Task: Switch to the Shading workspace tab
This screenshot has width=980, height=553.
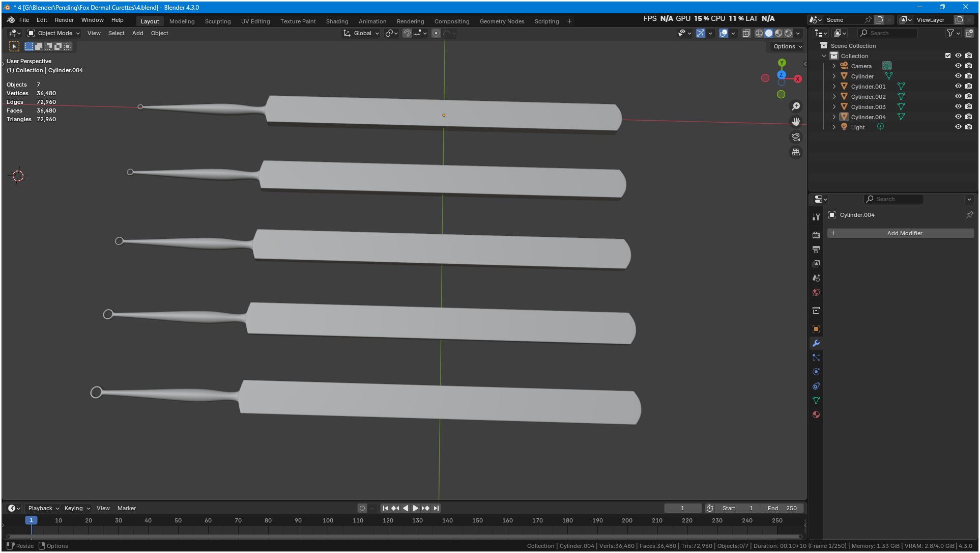Action: 337,21
